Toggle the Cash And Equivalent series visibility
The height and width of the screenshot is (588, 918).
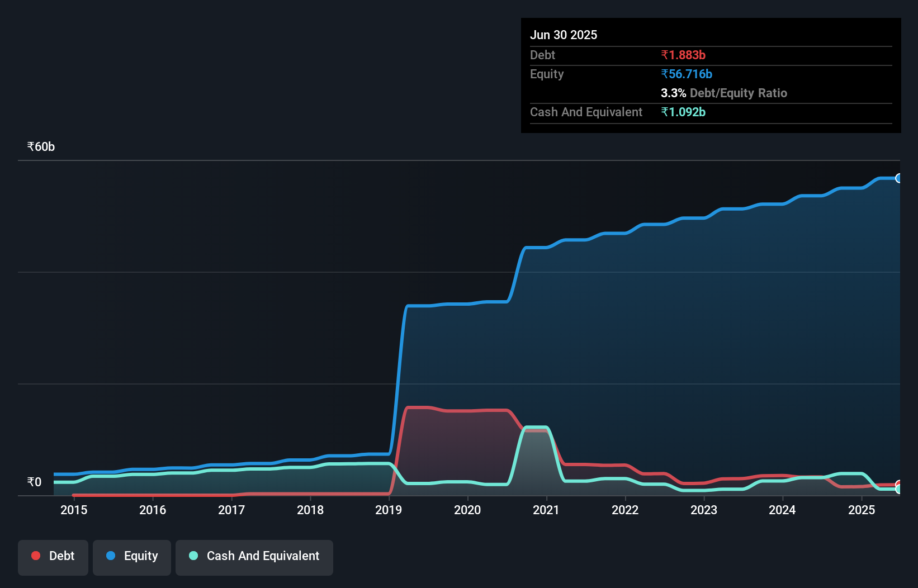[254, 557]
